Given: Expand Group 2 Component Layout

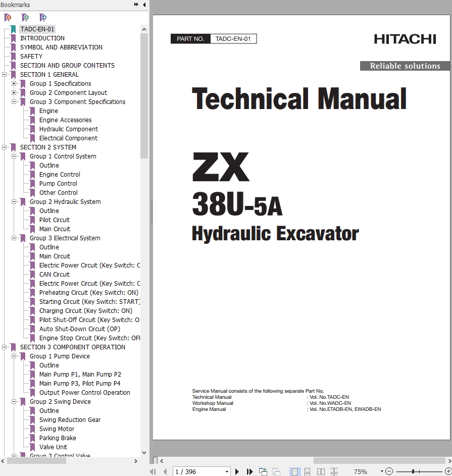Looking at the screenshot, I should coord(14,92).
